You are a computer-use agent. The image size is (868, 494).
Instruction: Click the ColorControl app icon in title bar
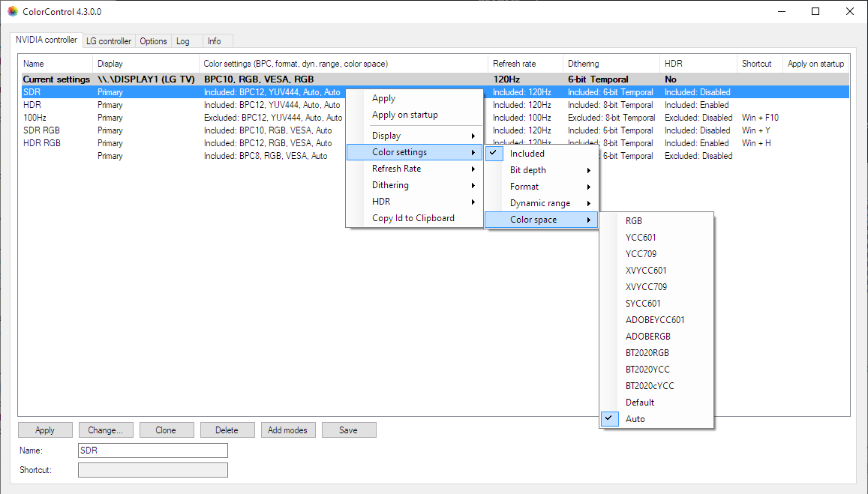pos(12,11)
